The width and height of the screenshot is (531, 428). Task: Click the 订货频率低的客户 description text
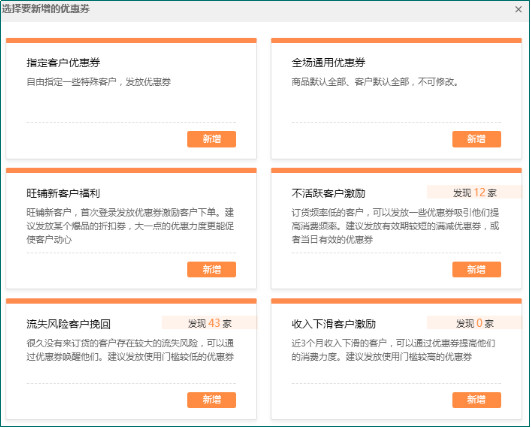(x=395, y=226)
